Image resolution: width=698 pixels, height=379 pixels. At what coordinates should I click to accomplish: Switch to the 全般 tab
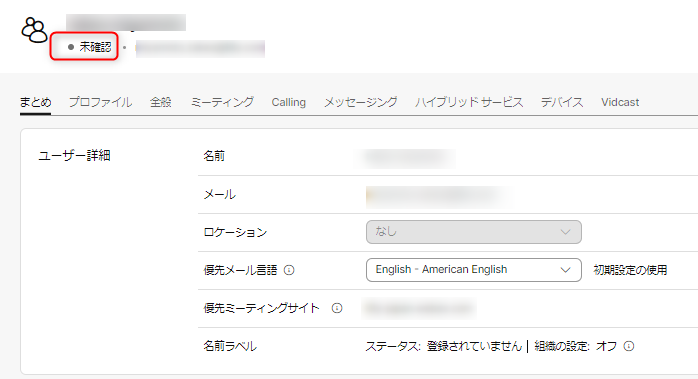161,102
